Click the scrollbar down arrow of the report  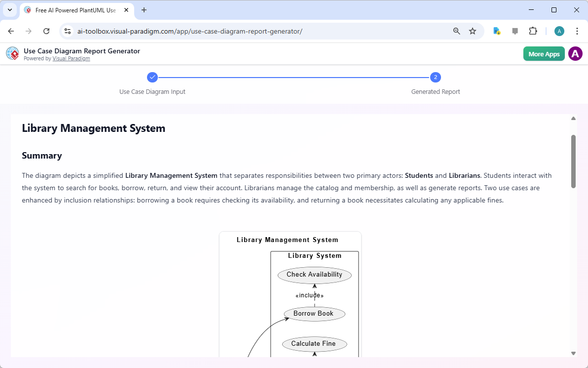pos(573,353)
